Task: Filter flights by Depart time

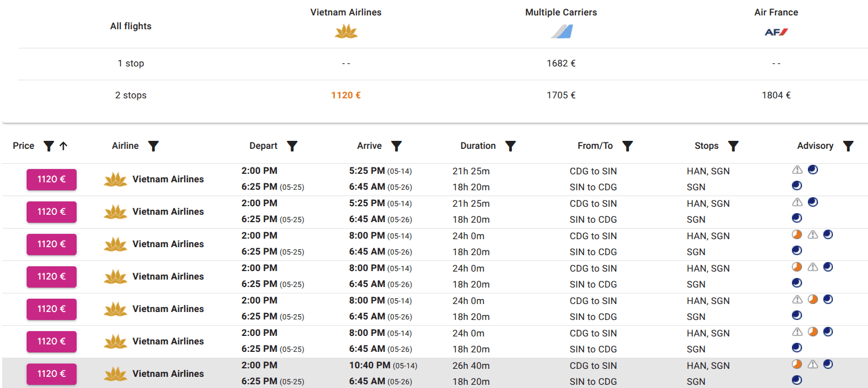Action: [x=292, y=146]
